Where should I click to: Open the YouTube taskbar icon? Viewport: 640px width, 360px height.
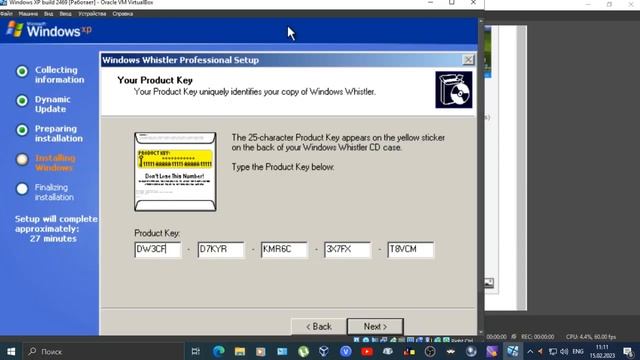367,351
